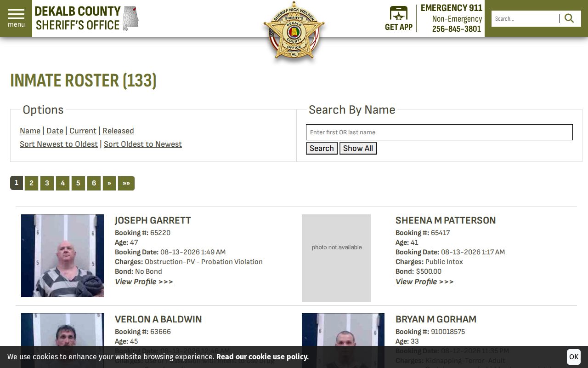The height and width of the screenshot is (368, 588).
Task: Dismiss cookie notice with OK
Action: (x=574, y=357)
